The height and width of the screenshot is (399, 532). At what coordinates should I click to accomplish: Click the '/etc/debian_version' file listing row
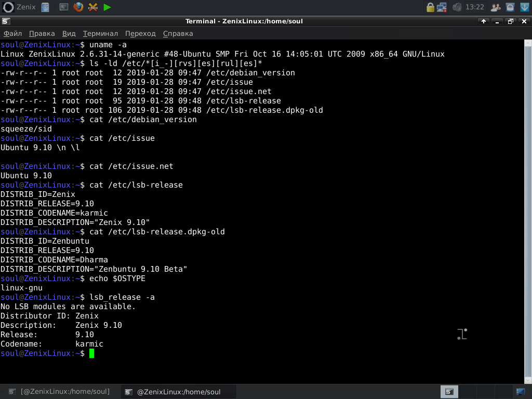click(148, 73)
